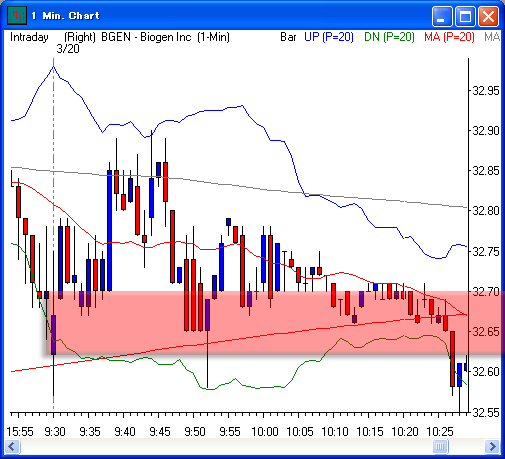Click the '1 Min. Chart' window title
Viewport: 505px width, 459px height.
coord(65,16)
